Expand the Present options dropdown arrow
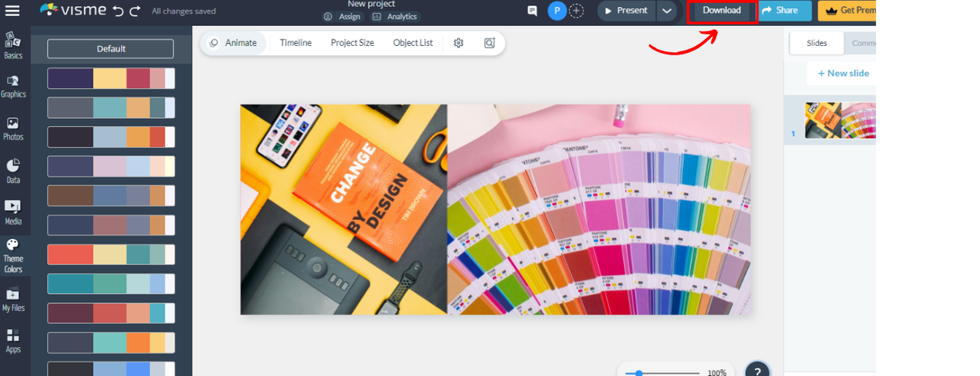 pyautogui.click(x=667, y=11)
